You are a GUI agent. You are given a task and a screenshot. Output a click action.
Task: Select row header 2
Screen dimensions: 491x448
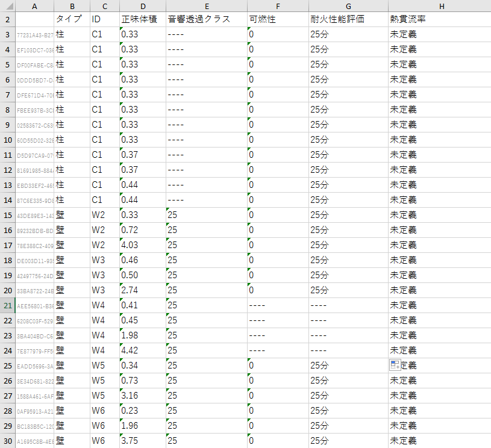click(5, 19)
